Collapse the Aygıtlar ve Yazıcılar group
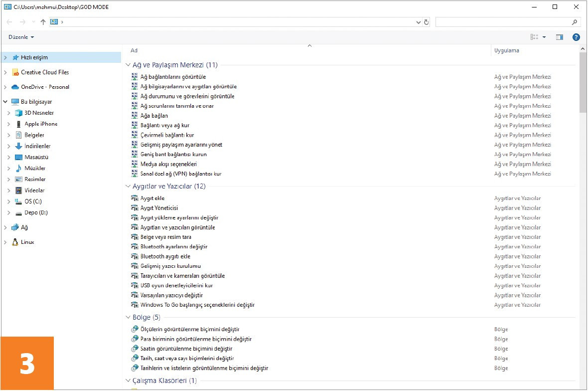This screenshot has width=588, height=391. pos(128,186)
